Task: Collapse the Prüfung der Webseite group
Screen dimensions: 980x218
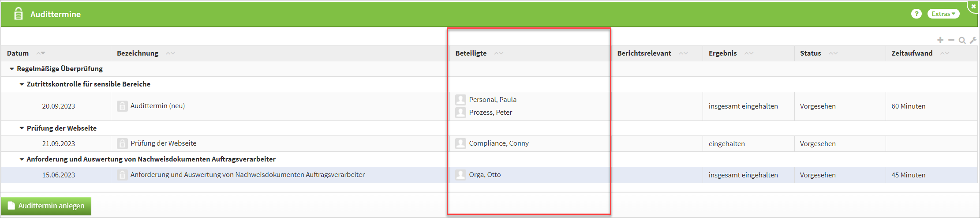Action: point(22,128)
